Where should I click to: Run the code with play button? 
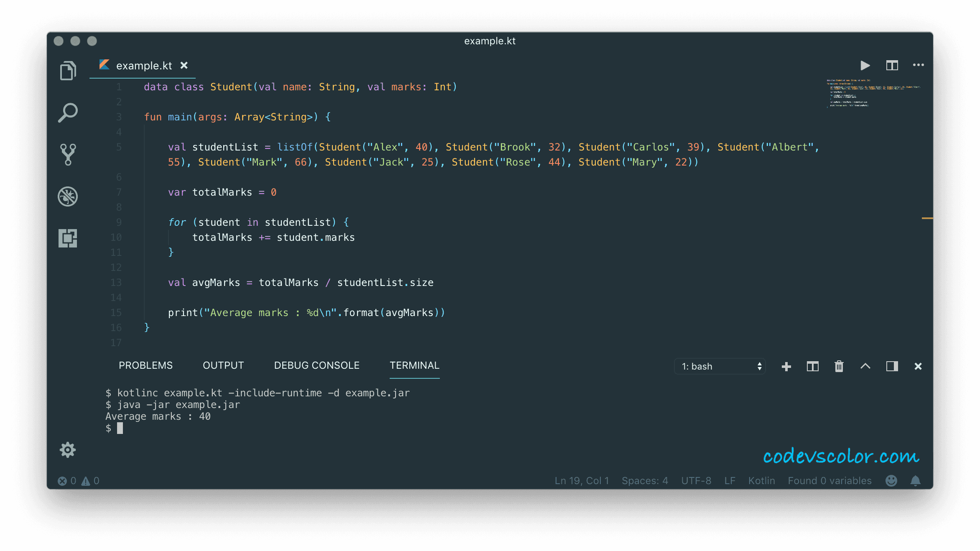[865, 65]
